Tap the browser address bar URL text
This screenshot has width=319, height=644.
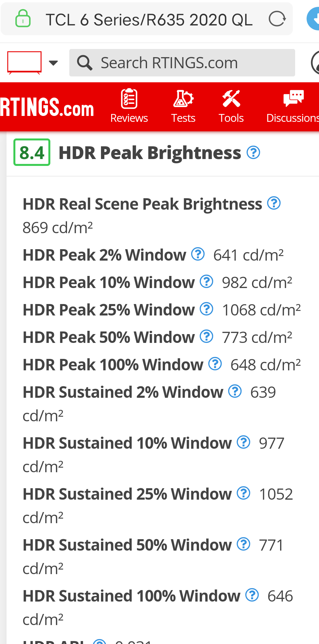tap(149, 20)
